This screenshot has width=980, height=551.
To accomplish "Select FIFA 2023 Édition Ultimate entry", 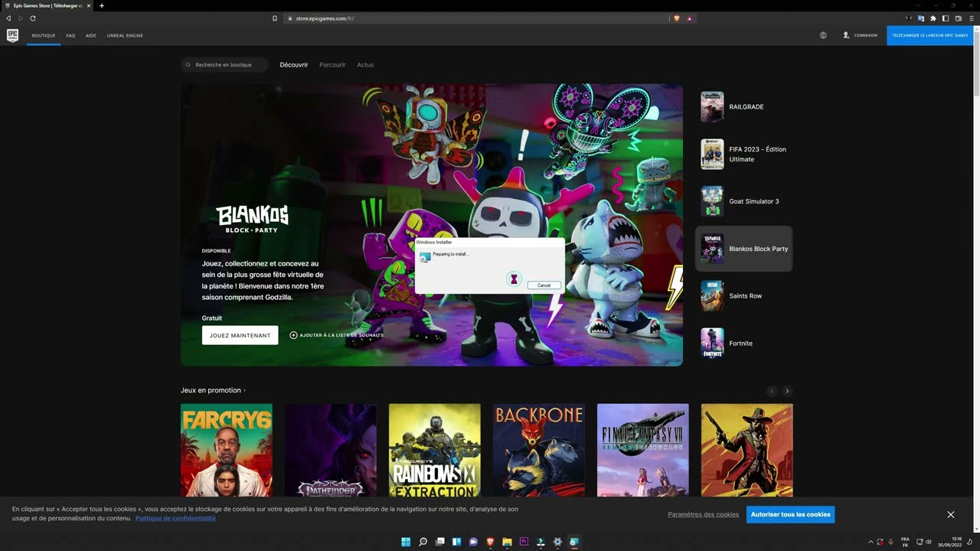I will point(743,155).
